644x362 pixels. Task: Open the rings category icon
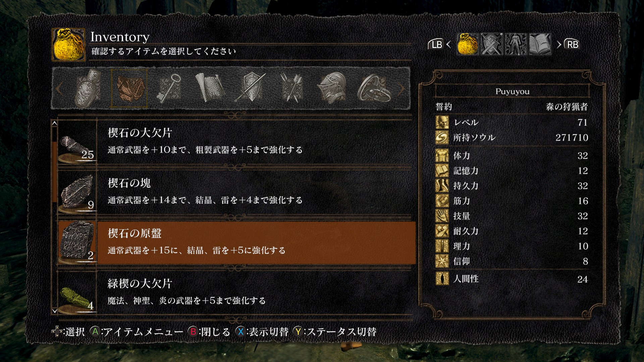coord(374,88)
